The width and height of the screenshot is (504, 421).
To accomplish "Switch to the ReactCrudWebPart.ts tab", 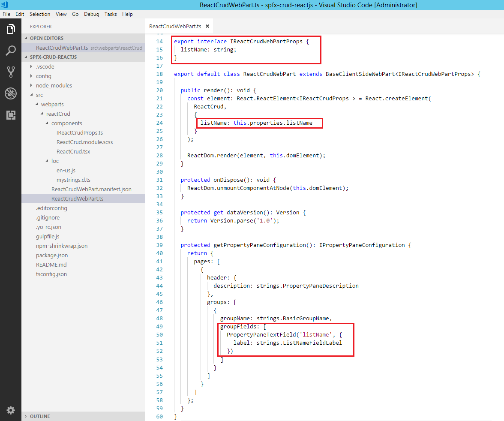I will [175, 26].
